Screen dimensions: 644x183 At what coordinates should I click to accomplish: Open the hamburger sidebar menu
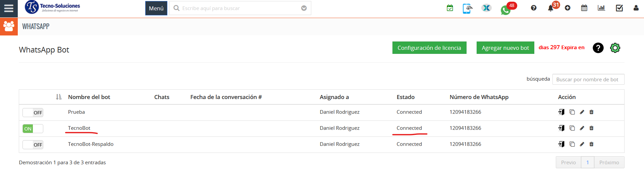9,8
